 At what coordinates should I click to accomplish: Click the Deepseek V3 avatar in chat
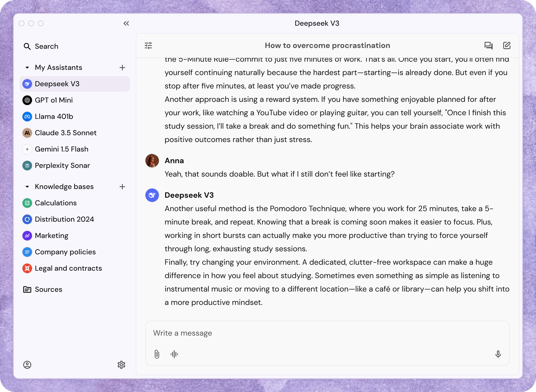[x=152, y=195]
